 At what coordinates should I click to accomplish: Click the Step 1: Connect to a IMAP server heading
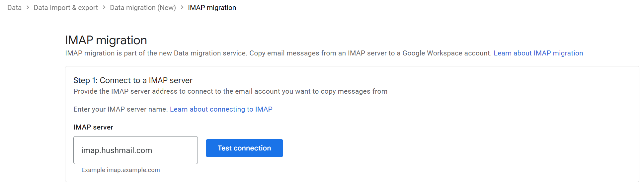pyautogui.click(x=133, y=80)
